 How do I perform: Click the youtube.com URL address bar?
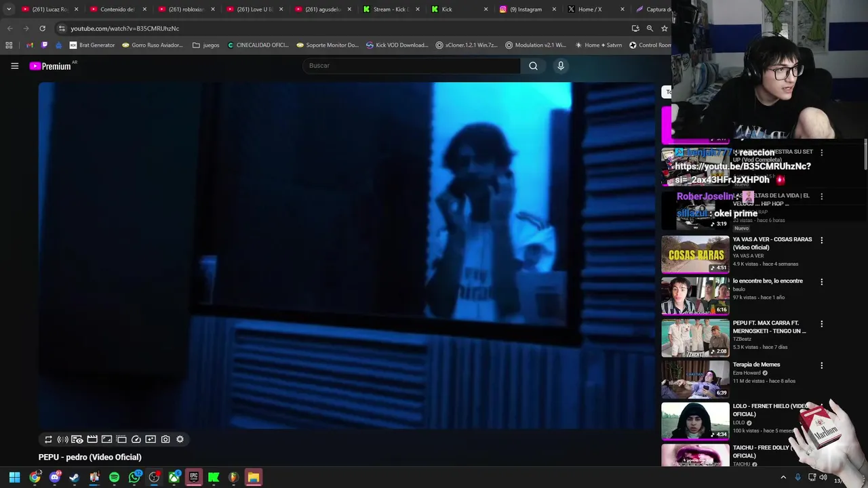(x=125, y=28)
